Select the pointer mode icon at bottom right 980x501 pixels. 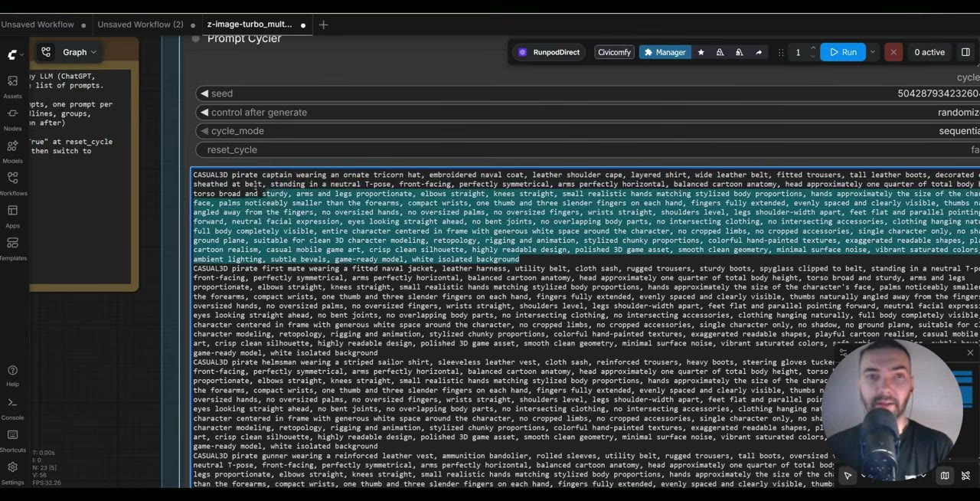coord(848,476)
